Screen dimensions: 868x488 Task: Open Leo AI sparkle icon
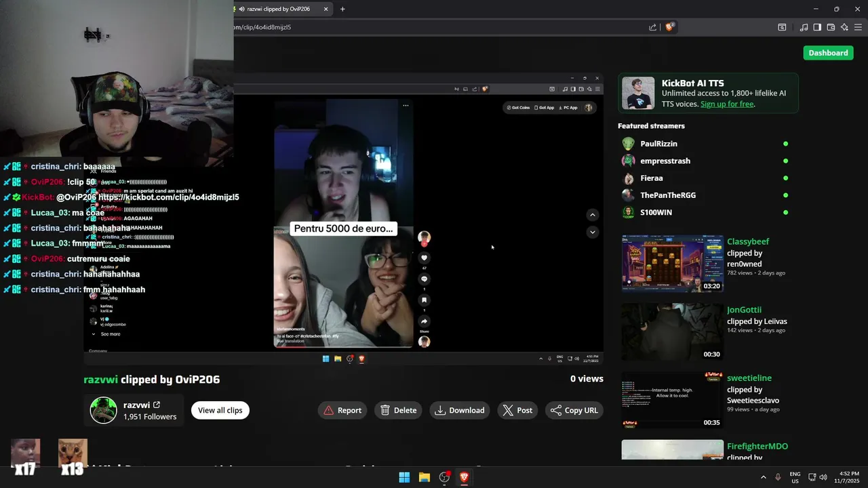[x=844, y=27]
